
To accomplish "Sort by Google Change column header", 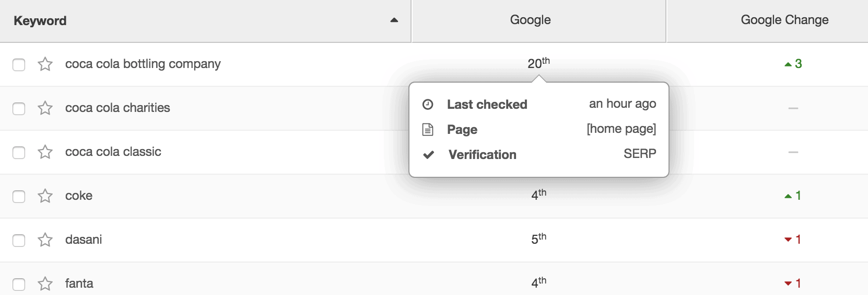I will [x=784, y=20].
